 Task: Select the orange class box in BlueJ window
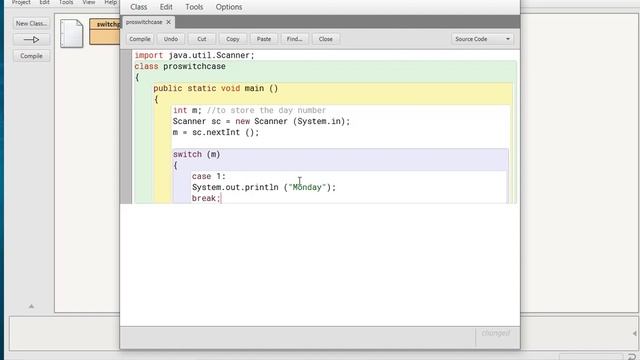105,31
